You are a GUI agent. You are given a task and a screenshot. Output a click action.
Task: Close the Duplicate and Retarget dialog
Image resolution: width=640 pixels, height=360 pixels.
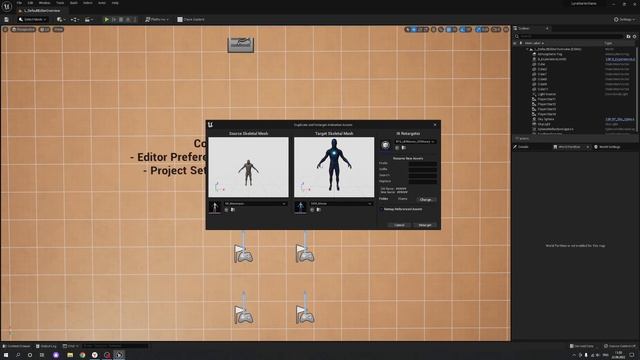[x=435, y=125]
